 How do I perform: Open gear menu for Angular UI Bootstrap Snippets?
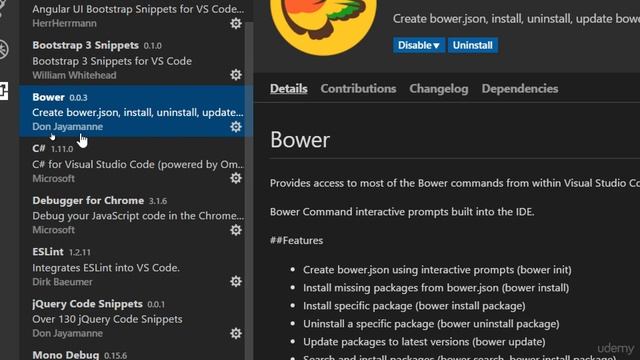[x=236, y=23]
